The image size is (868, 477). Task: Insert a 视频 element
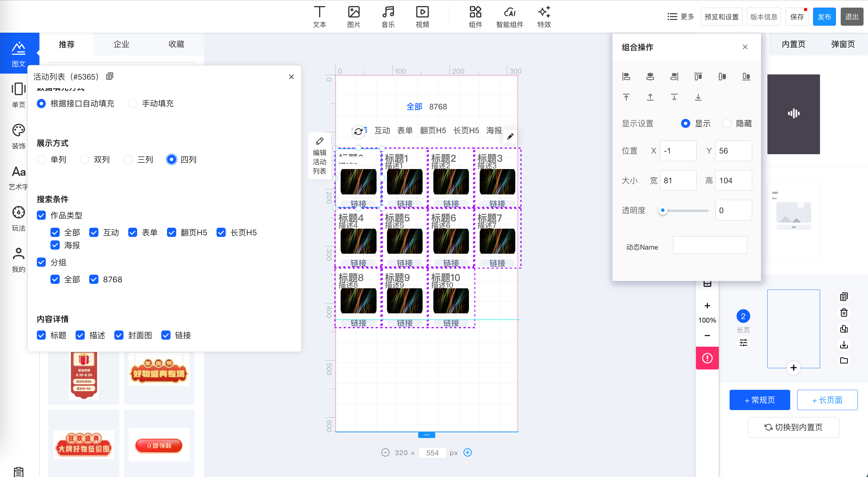pyautogui.click(x=422, y=17)
